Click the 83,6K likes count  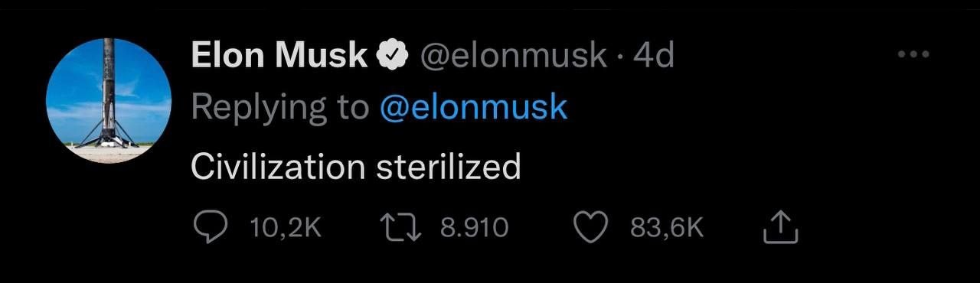coord(667,228)
